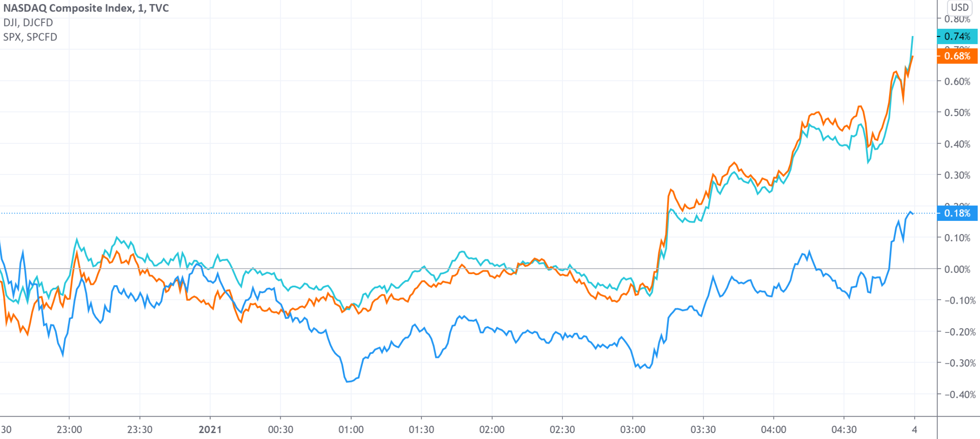
Task: Click the 04:30 time axis label
Action: tap(844, 430)
